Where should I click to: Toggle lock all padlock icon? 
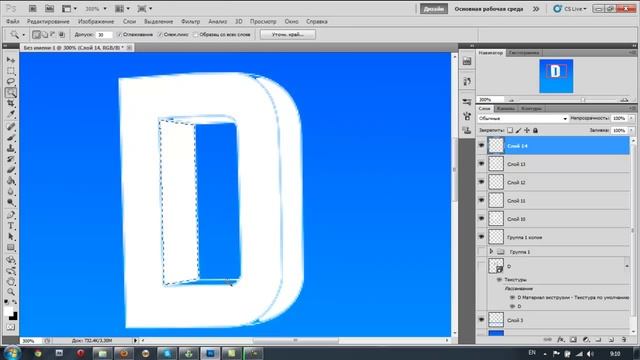(x=535, y=130)
